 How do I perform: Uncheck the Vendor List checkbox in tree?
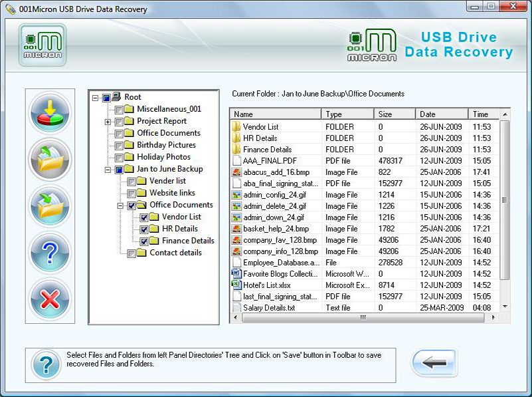pyautogui.click(x=144, y=217)
